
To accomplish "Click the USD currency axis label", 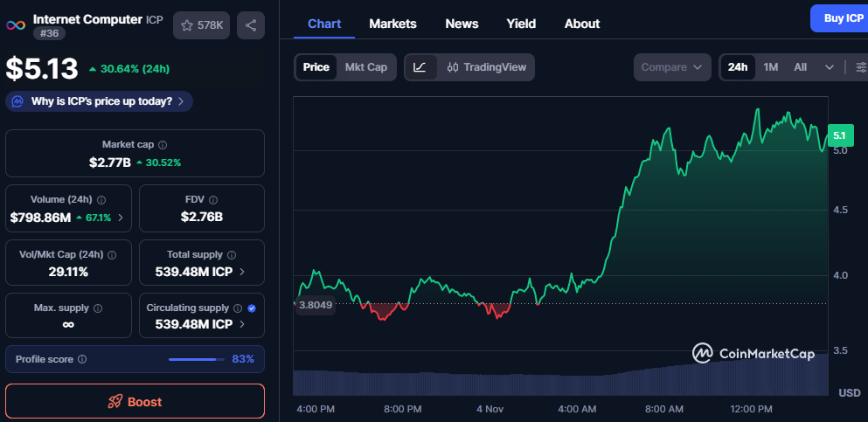I will pos(850,393).
